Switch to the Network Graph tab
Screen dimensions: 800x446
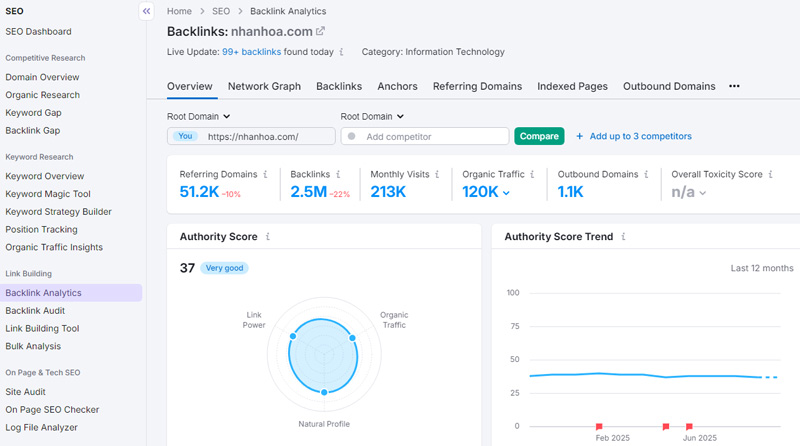(264, 87)
